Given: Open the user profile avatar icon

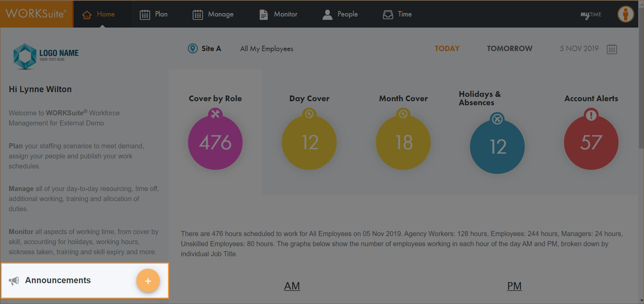Looking at the screenshot, I should (626, 14).
